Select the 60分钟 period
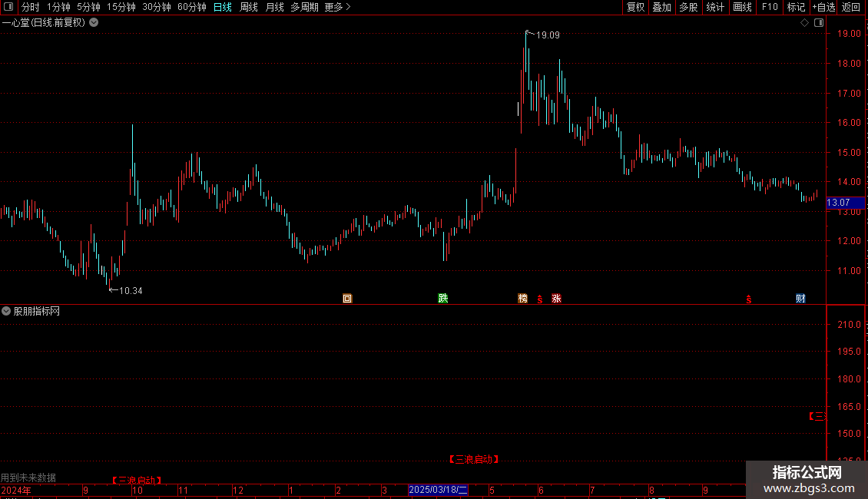The width and height of the screenshot is (868, 499). coord(192,7)
